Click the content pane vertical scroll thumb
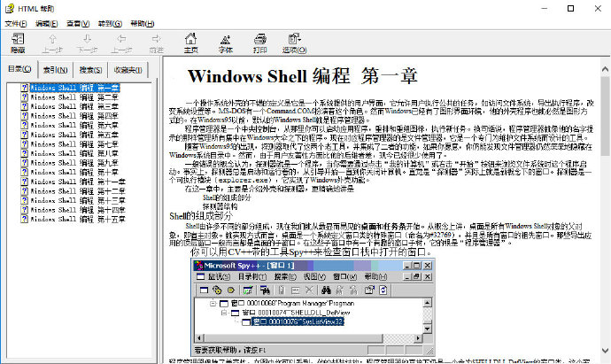Screen dimensions: 611x364 coord(605,115)
